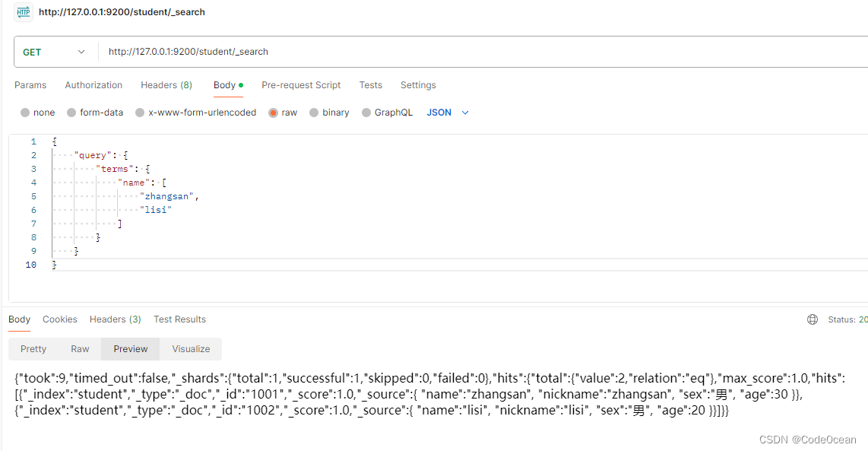Screen dimensions: 868x451
Task: Click the "terms" key on line 3
Action: point(115,169)
